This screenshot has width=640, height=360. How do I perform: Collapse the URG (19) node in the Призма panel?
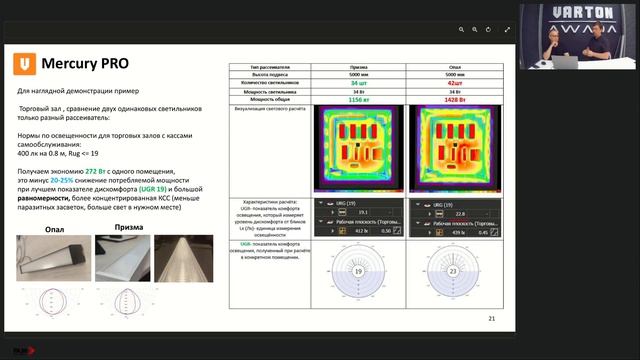[x=321, y=203]
